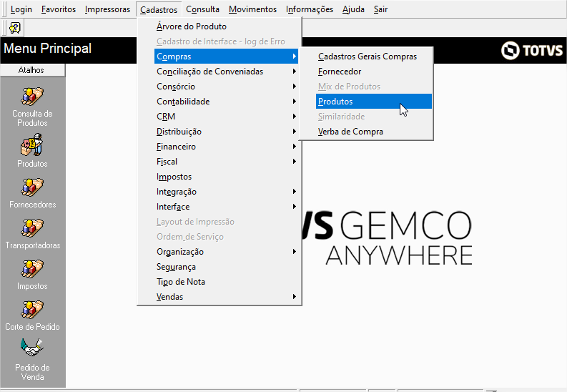Viewport: 567px width, 392px height.
Task: Open the Consulta de Produtos shortcut icon
Action: click(x=32, y=97)
